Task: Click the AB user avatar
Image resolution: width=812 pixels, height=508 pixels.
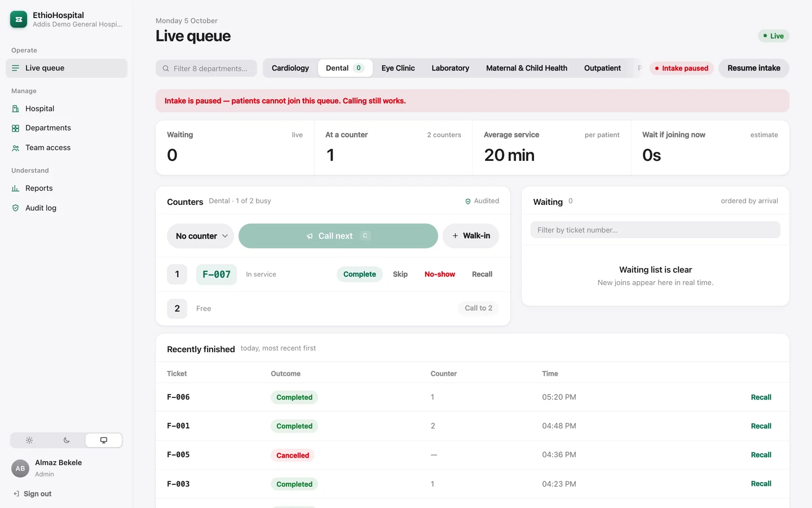Action: [x=20, y=468]
